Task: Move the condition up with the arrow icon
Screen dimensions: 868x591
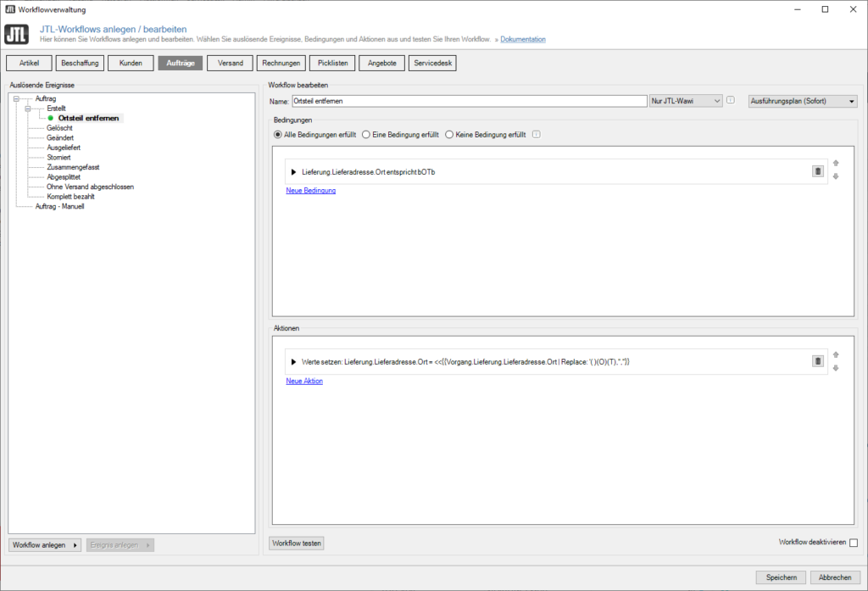Action: [x=835, y=163]
